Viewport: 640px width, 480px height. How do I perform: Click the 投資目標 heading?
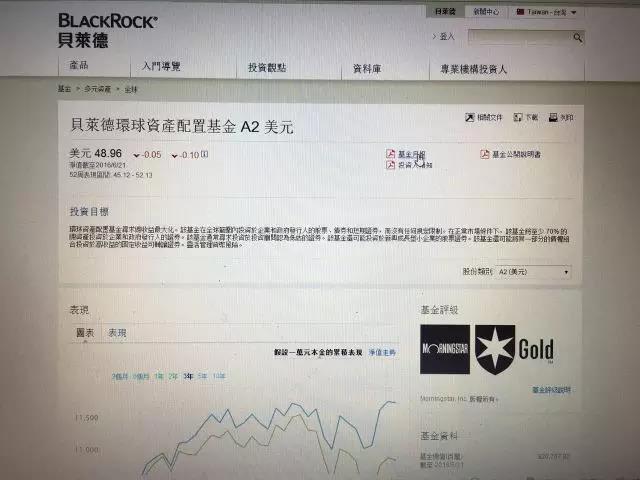coord(89,211)
